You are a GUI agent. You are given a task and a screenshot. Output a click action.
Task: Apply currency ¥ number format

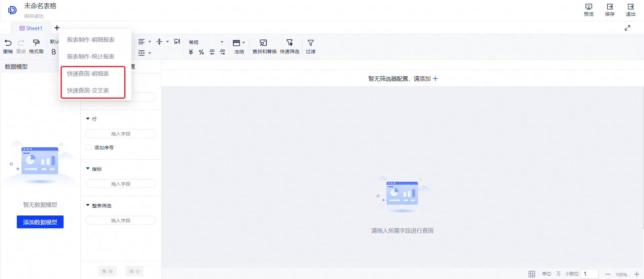[191, 52]
